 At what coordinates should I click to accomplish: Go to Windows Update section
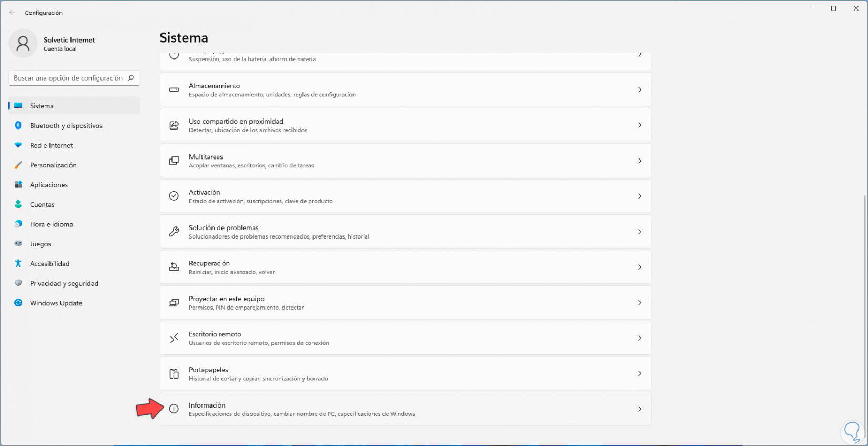[56, 303]
